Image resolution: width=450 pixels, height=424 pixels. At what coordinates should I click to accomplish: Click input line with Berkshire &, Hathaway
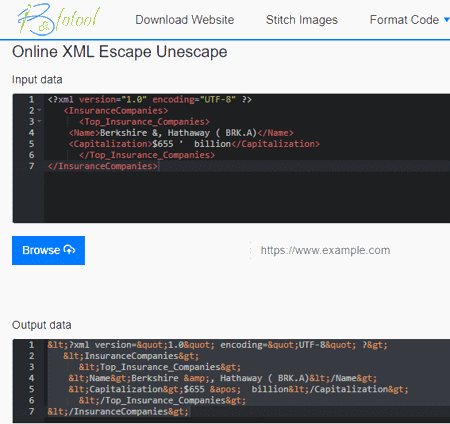[x=181, y=133]
